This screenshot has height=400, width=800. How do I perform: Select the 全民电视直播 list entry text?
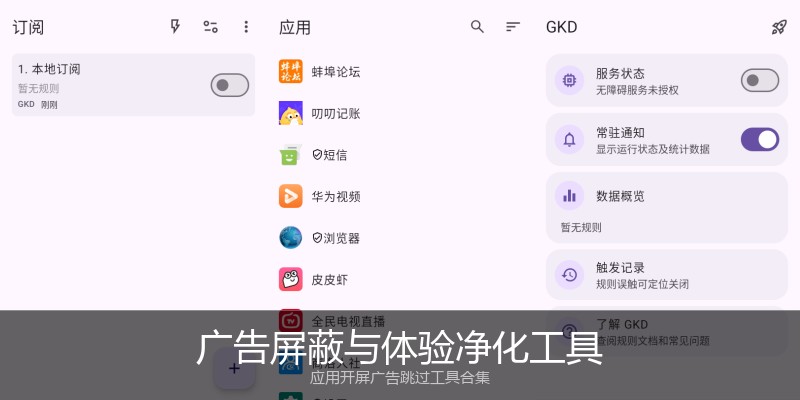[x=348, y=321]
